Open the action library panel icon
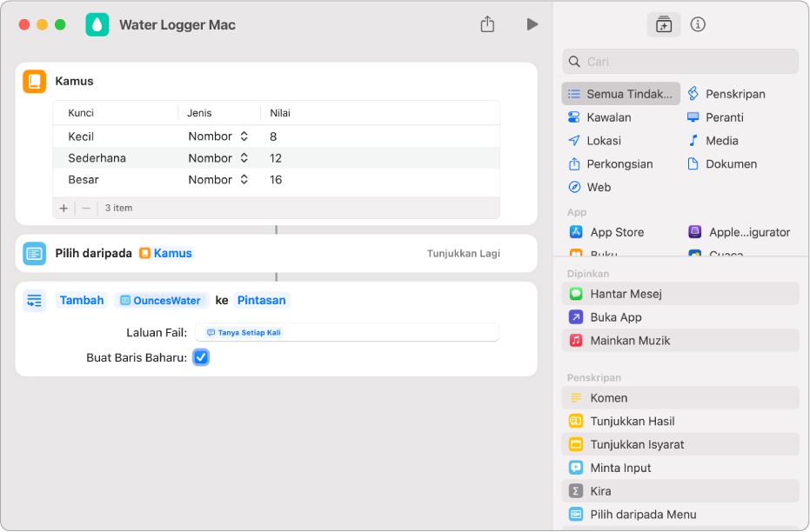Image resolution: width=810 pixels, height=532 pixels. click(663, 24)
